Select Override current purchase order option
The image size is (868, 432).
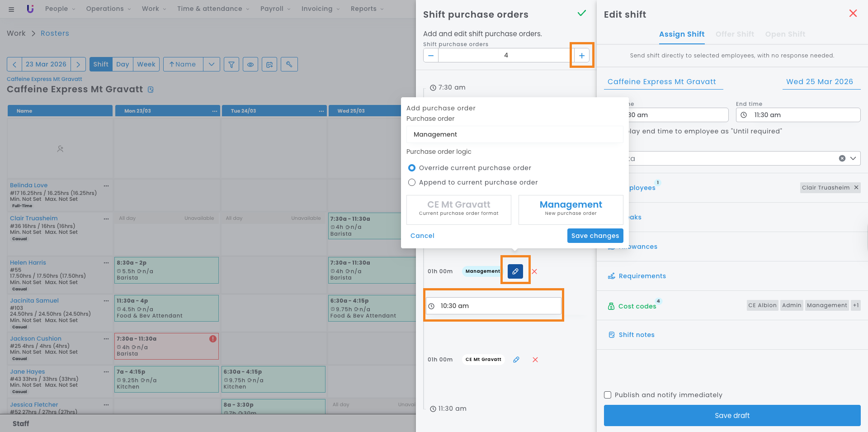412,168
